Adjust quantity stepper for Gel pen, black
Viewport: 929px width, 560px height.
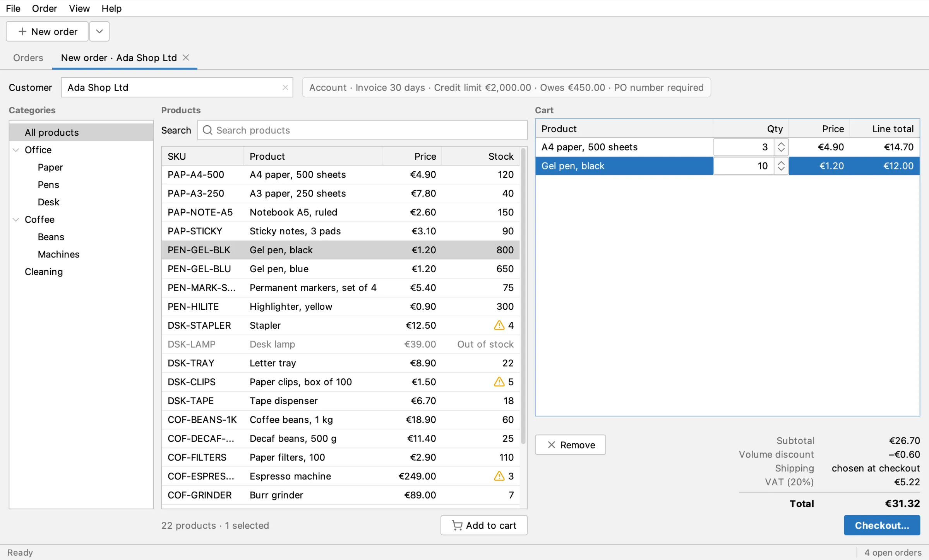781,166
